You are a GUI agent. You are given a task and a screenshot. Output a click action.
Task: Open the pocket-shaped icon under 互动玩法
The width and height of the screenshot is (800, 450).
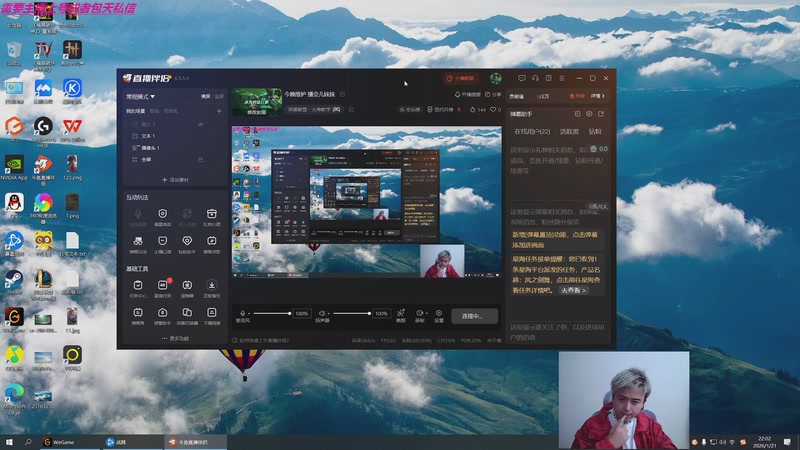(x=163, y=241)
